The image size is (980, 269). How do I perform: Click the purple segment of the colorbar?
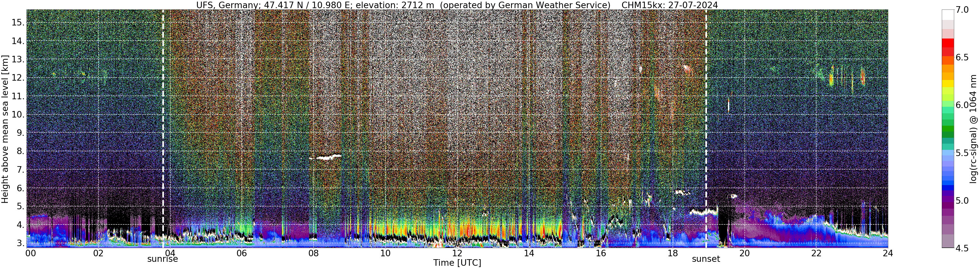(x=948, y=200)
